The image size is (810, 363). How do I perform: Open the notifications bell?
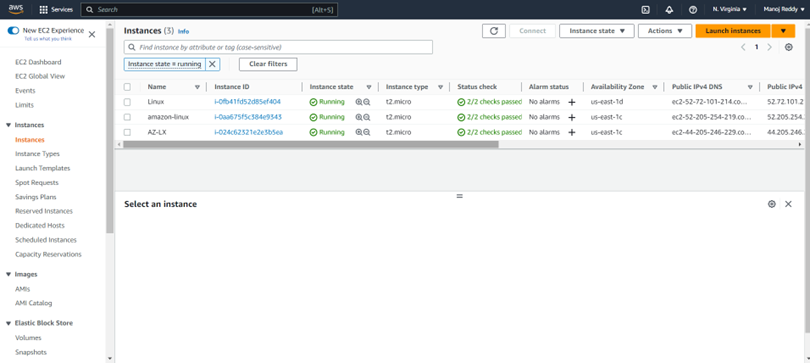[x=669, y=10]
